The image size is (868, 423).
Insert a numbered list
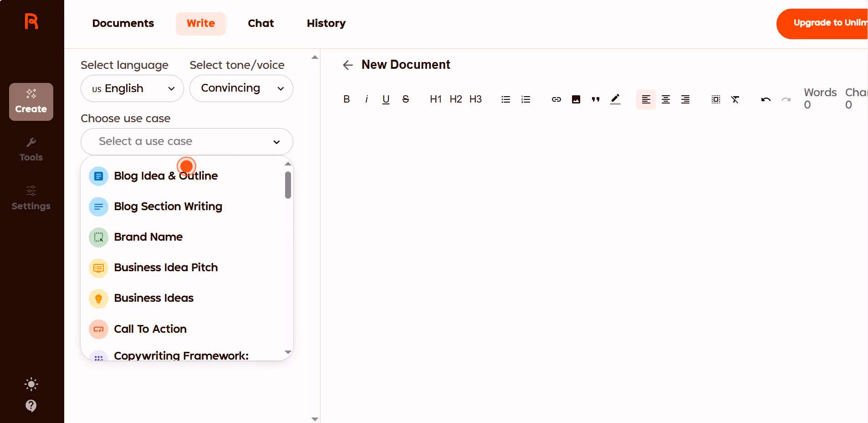point(526,99)
